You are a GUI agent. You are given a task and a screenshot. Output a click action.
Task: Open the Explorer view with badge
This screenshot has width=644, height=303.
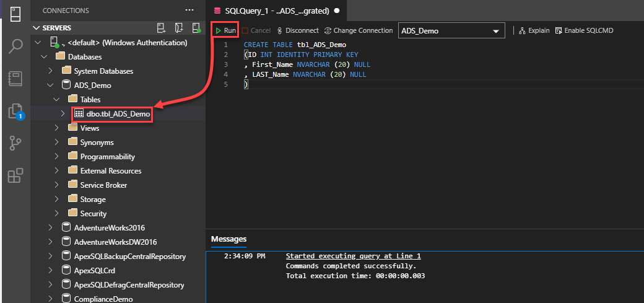point(15,111)
